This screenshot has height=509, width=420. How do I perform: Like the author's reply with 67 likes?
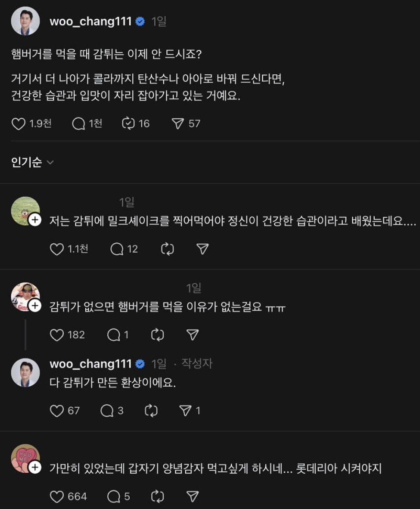(57, 411)
